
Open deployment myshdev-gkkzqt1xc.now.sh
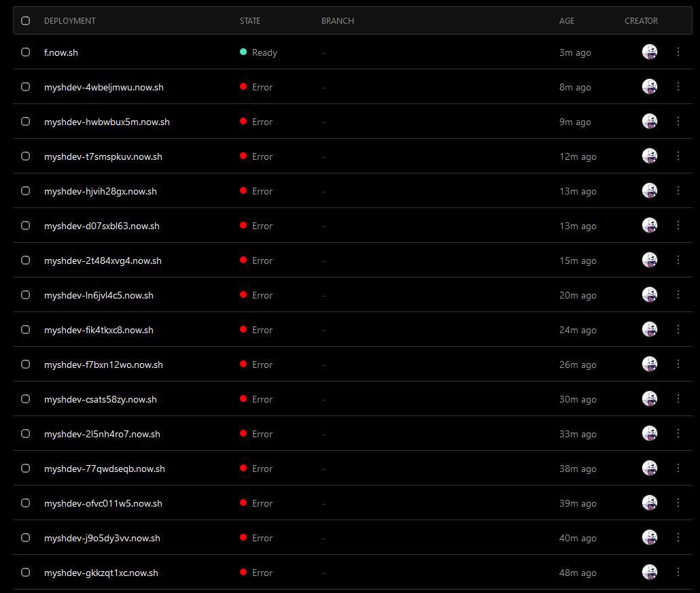click(x=101, y=573)
